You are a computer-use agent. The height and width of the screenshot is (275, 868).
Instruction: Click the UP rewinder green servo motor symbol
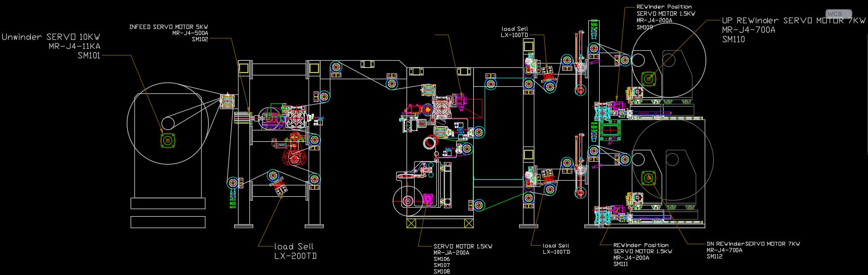point(648,78)
